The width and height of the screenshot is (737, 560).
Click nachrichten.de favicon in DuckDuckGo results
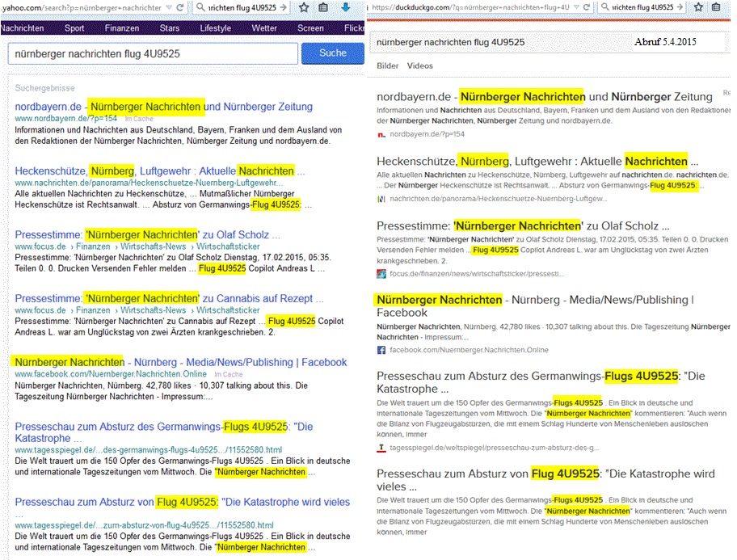tap(381, 199)
